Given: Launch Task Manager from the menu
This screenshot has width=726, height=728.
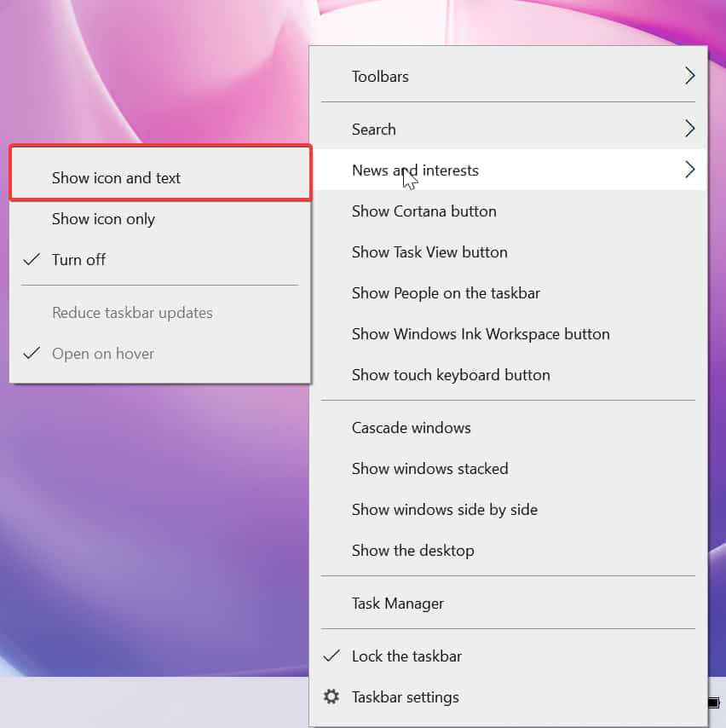Looking at the screenshot, I should tap(509, 603).
